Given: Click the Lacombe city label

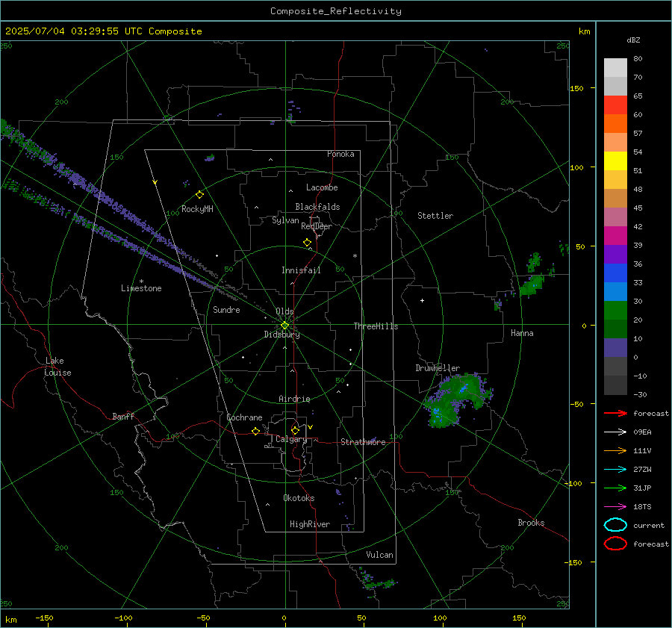Looking at the screenshot, I should tap(322, 187).
